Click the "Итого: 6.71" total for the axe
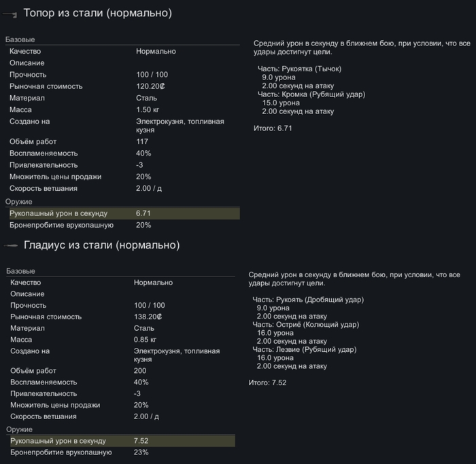 (x=272, y=128)
